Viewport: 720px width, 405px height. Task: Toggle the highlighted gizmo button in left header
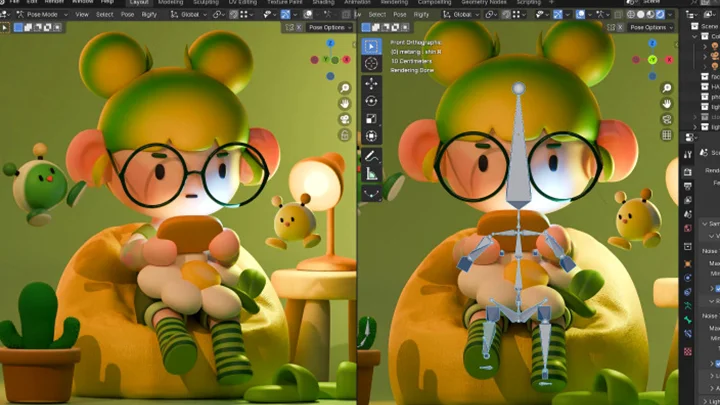coord(285,15)
